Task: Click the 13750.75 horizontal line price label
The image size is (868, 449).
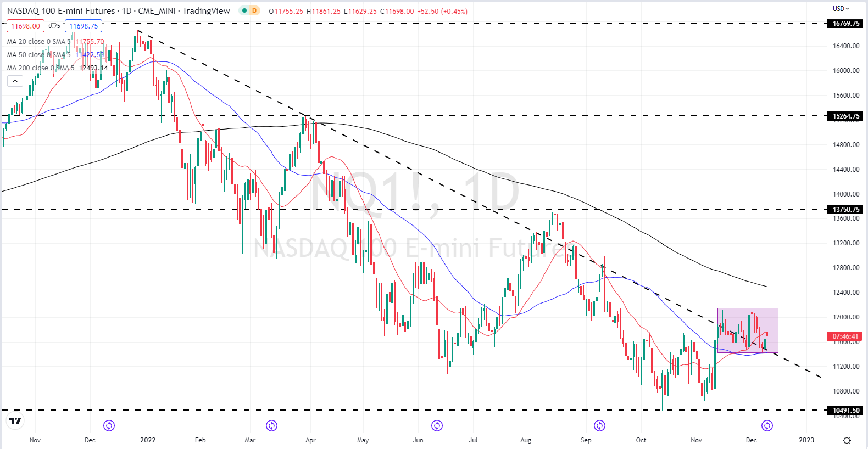Action: pos(846,210)
